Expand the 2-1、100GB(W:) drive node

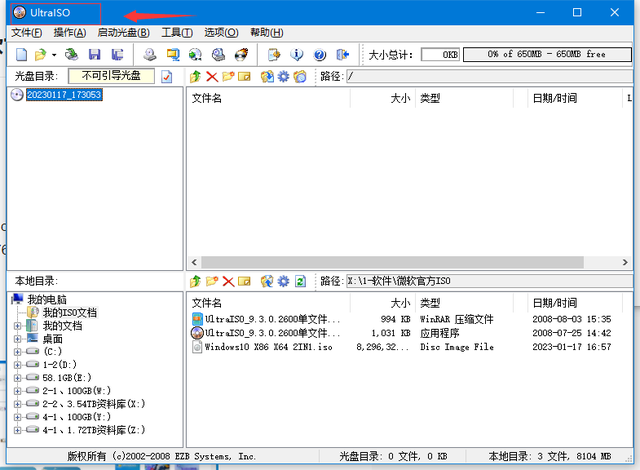pos(17,391)
